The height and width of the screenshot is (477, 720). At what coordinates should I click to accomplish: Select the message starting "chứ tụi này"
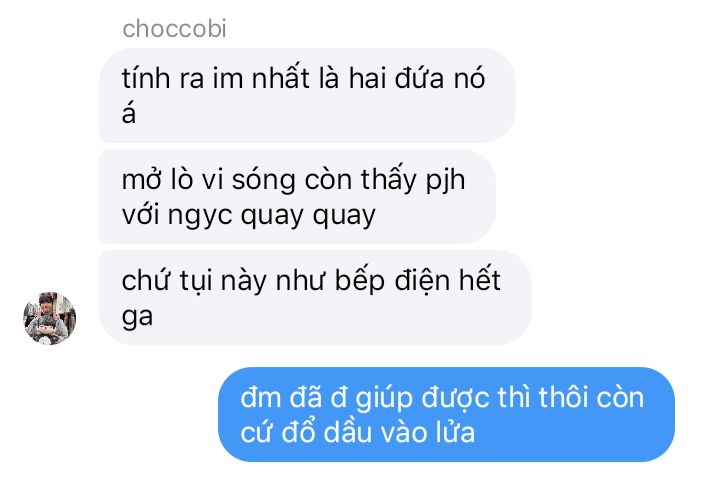click(315, 297)
